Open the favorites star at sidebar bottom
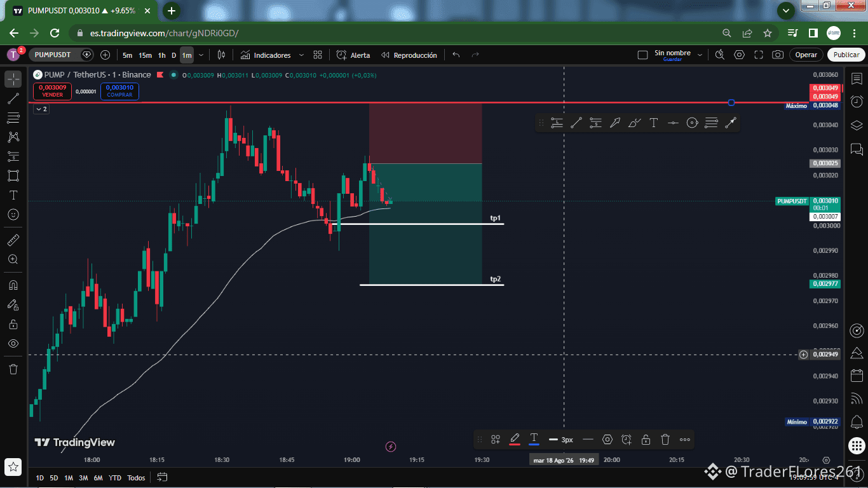This screenshot has height=488, width=868. [13, 467]
